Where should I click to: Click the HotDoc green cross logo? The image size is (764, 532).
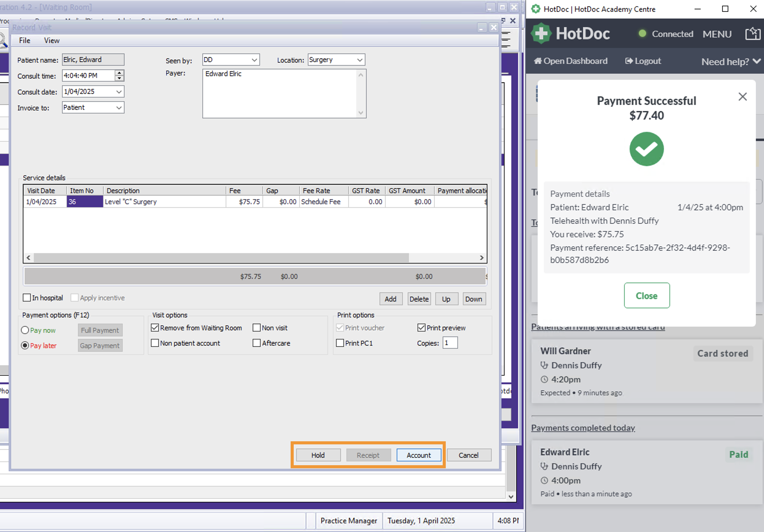(x=541, y=33)
